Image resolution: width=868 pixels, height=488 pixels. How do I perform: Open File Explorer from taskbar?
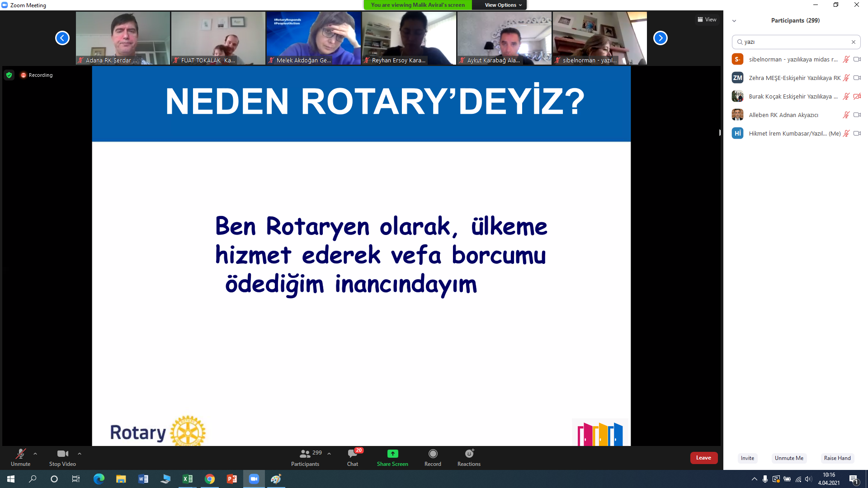point(121,479)
